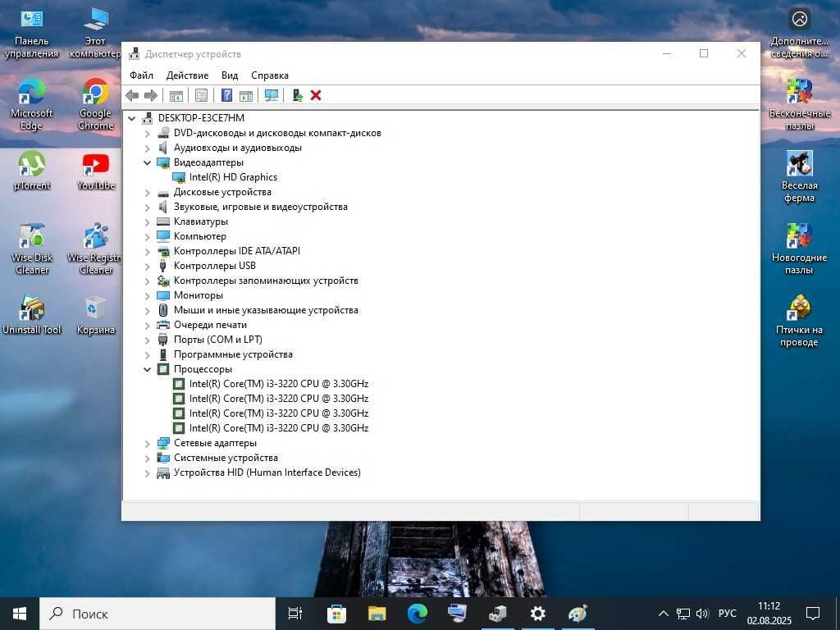Open Microsoft Edge desktop shortcut
This screenshot has width=840, height=630.
tap(32, 105)
